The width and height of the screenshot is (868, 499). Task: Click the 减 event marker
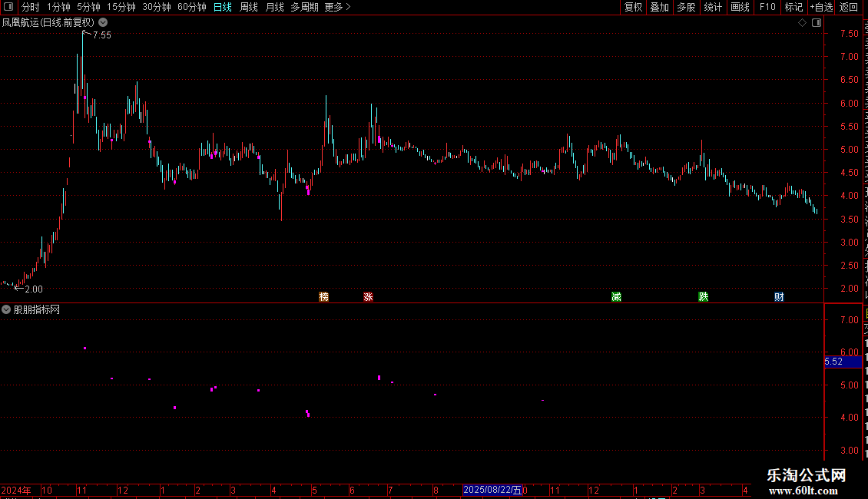tap(616, 297)
